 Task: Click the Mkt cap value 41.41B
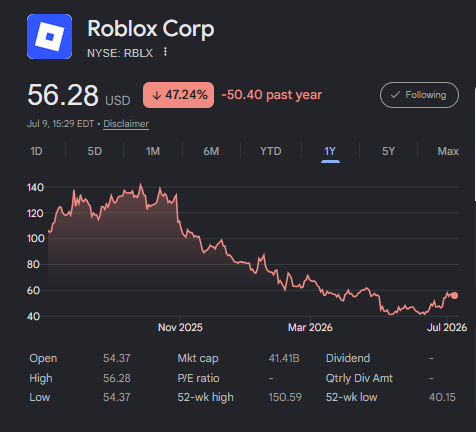(x=284, y=358)
